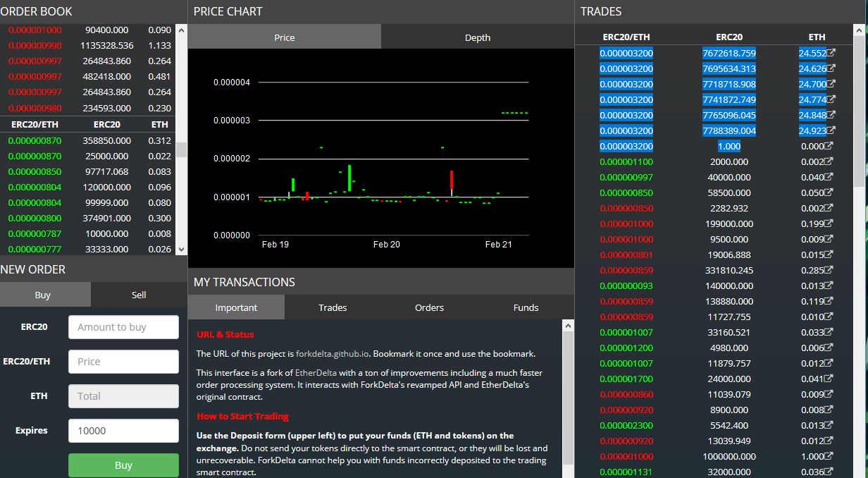The image size is (868, 478).
Task: Open external link for 24.552 ETH trade
Action: coord(831,53)
